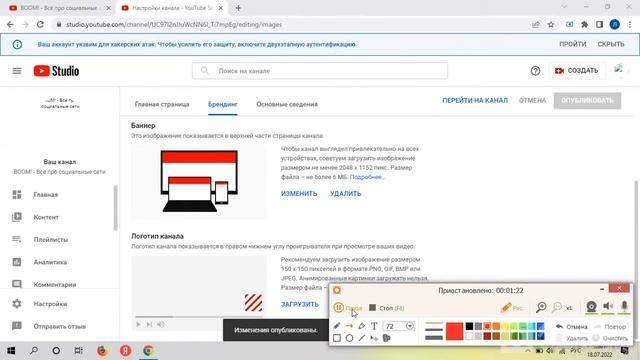The height and width of the screenshot is (360, 640).
Task: Select the arrow drawing tool
Action: (349, 326)
